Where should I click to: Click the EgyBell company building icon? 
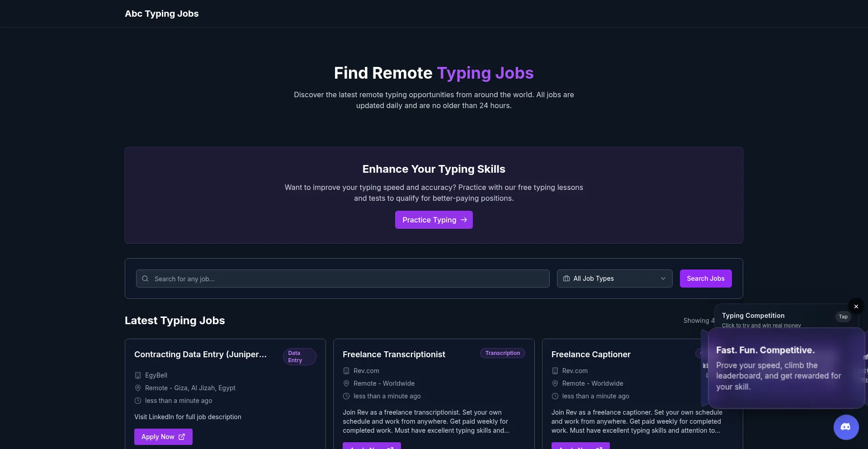pyautogui.click(x=138, y=375)
